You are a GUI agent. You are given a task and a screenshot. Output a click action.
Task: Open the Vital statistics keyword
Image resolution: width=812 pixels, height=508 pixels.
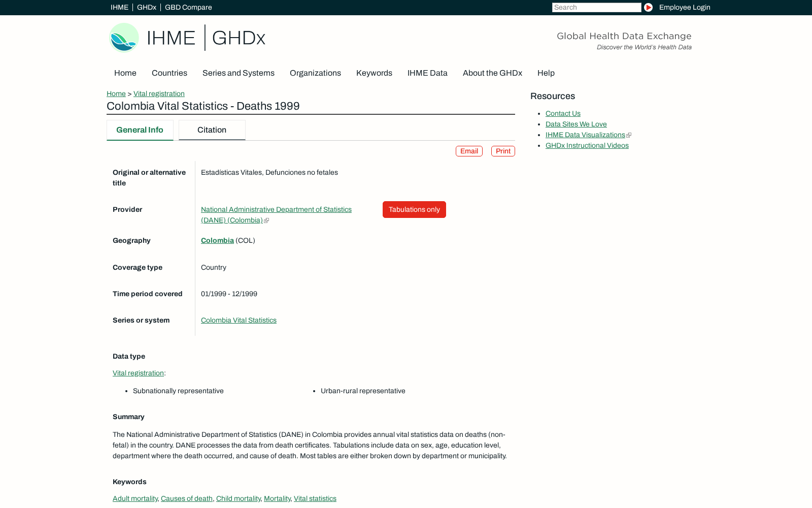(315, 499)
